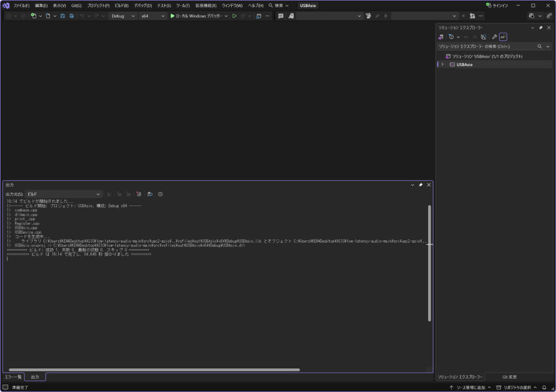Switch to the エラー一覧 tab
This screenshot has height=392, width=556.
(13, 377)
